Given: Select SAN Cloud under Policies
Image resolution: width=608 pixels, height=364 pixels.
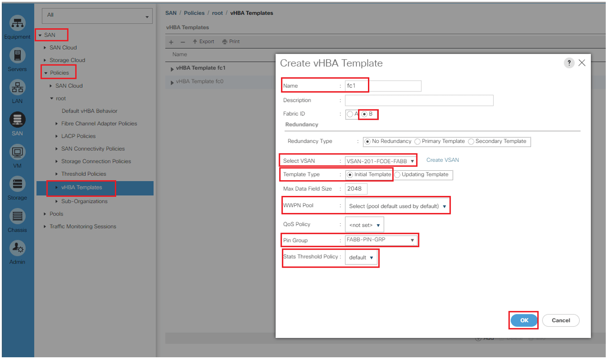Looking at the screenshot, I should (x=69, y=86).
